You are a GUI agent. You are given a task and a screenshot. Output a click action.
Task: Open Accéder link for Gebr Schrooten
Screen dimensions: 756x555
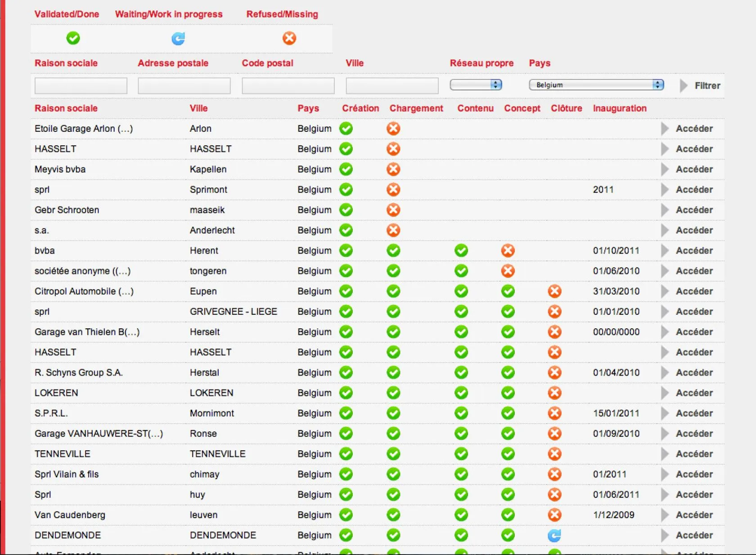694,210
